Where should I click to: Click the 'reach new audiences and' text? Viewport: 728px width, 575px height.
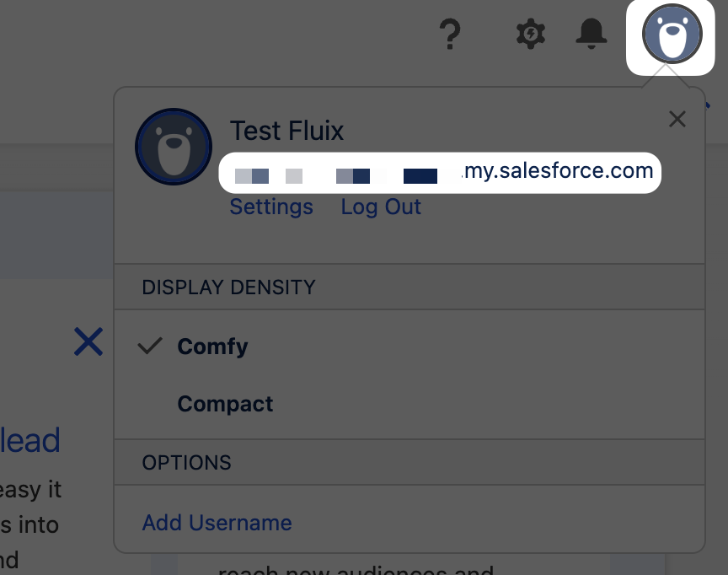(x=354, y=569)
